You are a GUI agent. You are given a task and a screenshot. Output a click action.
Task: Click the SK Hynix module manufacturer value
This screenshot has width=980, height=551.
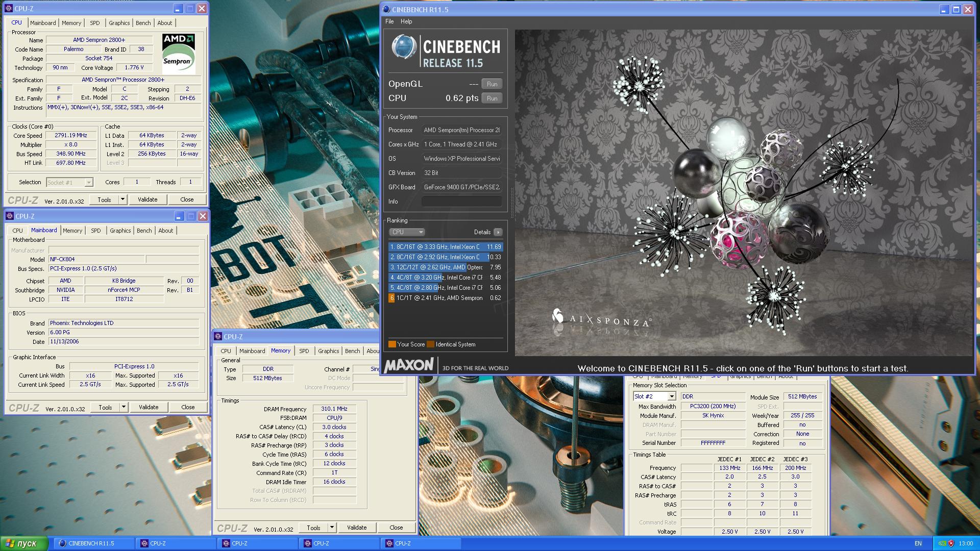pyautogui.click(x=713, y=416)
